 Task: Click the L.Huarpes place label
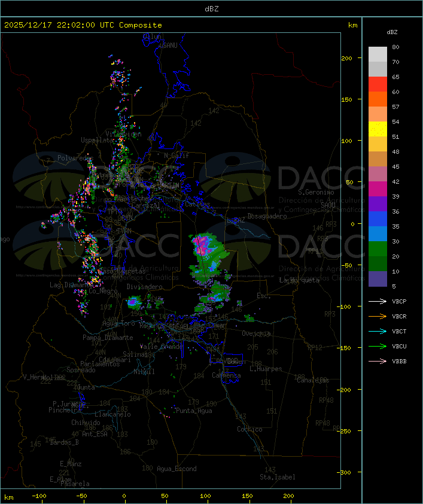click(266, 369)
